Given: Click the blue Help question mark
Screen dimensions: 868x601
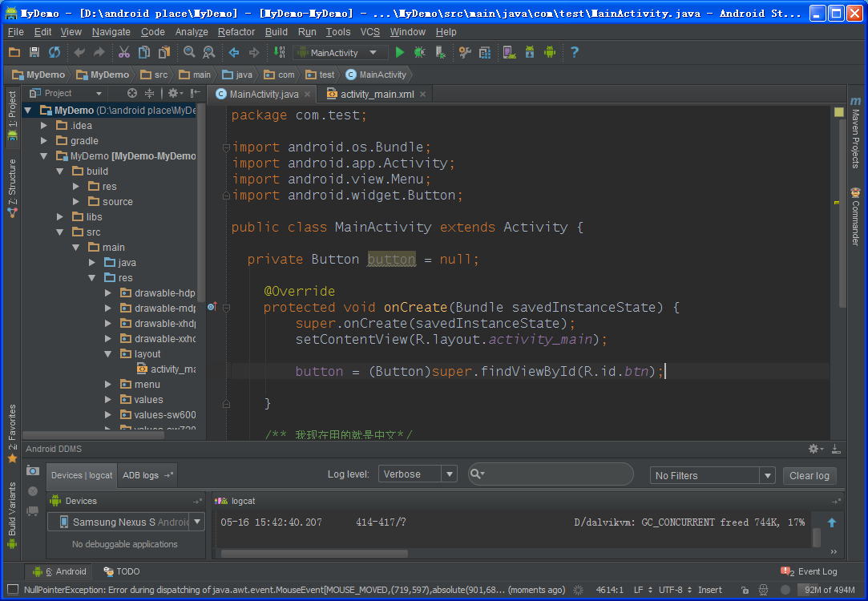Looking at the screenshot, I should pyautogui.click(x=575, y=53).
